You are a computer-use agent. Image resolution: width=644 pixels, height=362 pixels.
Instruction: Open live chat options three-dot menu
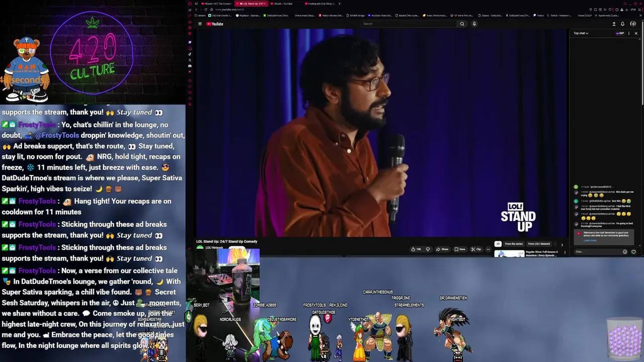click(628, 33)
